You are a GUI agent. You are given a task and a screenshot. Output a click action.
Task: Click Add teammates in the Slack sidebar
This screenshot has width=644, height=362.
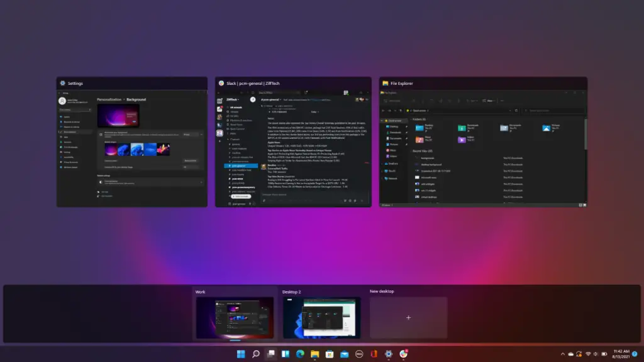[241, 197]
